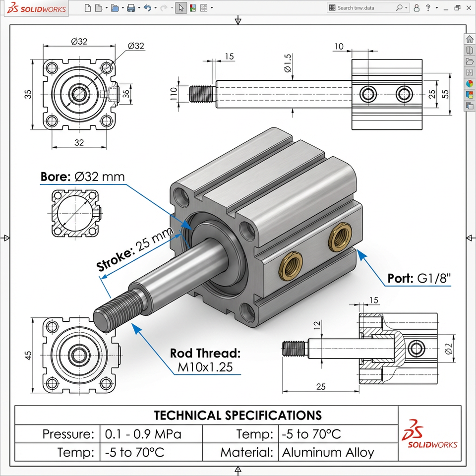This screenshot has width=476, height=476.
Task: Expand the search type dropdown arrow
Action: (x=406, y=8)
